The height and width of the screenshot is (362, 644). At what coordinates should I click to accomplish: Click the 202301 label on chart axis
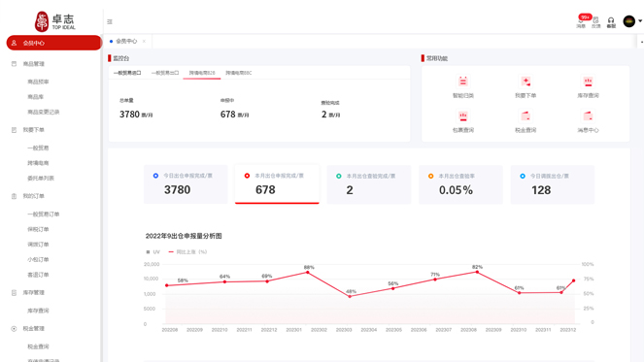[x=294, y=330]
